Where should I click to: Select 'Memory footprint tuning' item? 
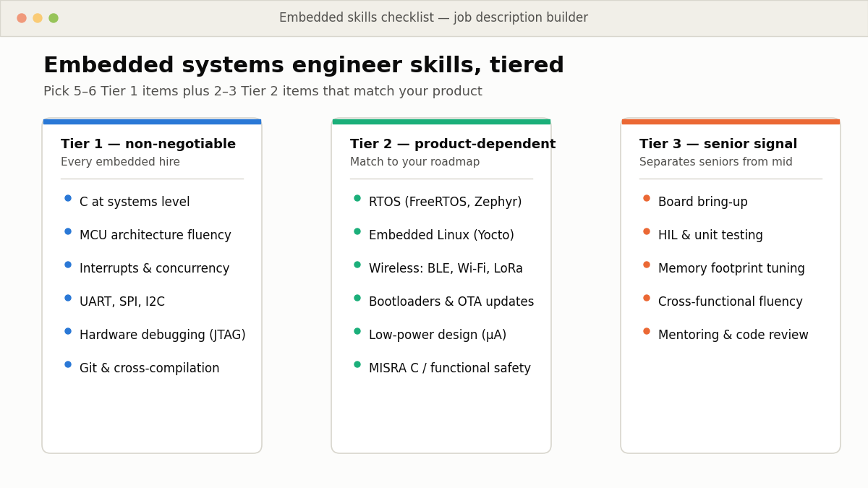731,269
